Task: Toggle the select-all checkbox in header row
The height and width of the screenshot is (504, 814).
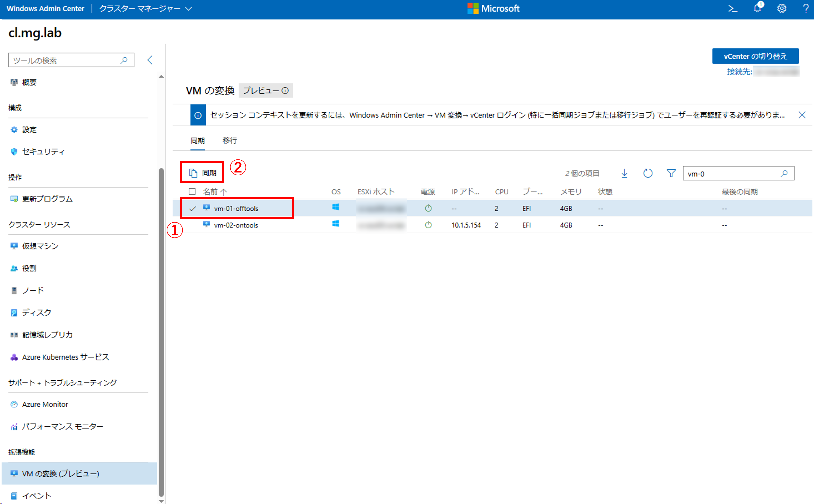Action: [x=192, y=192]
